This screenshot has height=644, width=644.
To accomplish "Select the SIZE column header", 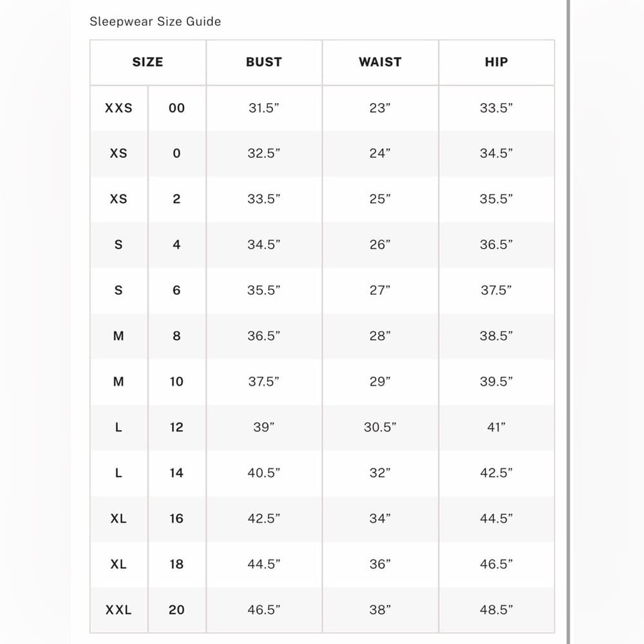I will pos(148,62).
